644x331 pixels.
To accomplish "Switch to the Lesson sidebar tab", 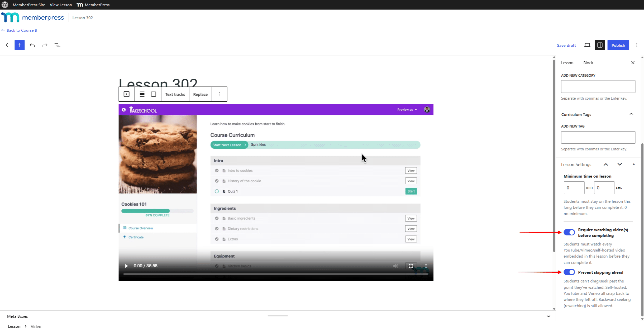I will [567, 63].
